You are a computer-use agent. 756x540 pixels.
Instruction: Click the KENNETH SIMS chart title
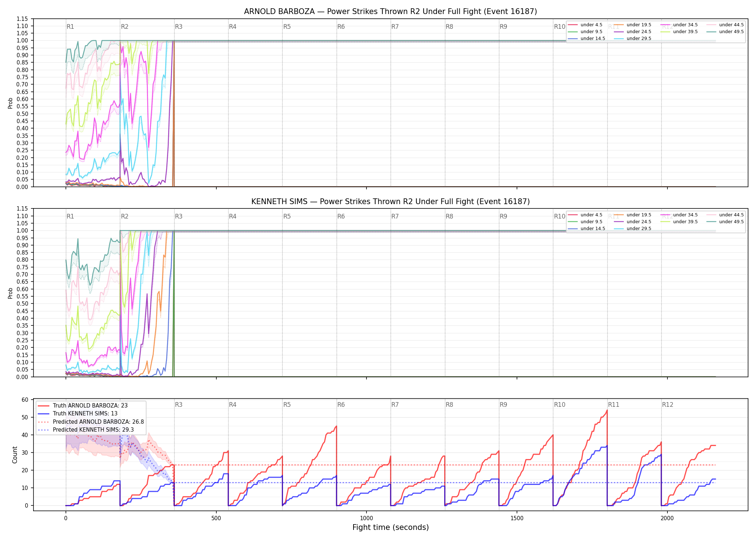click(391, 202)
